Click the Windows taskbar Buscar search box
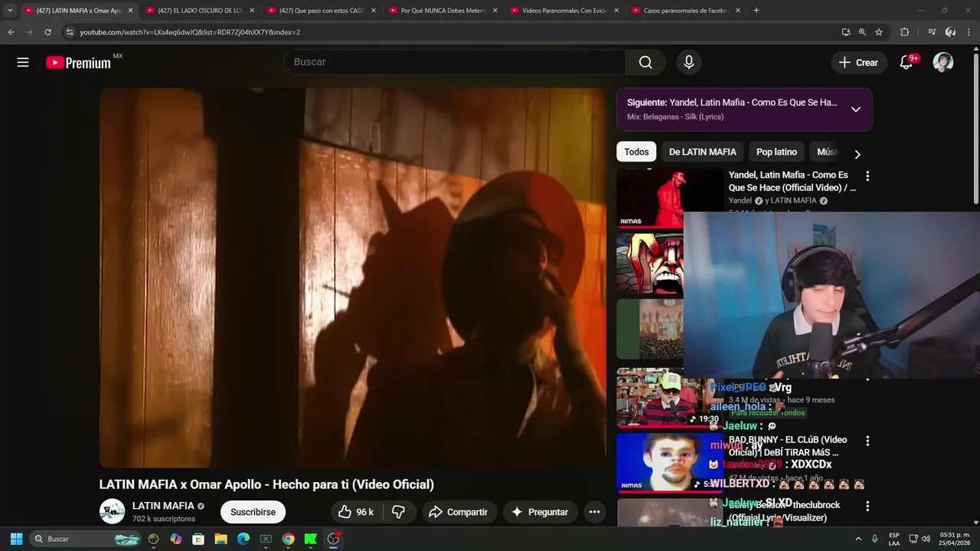The width and height of the screenshot is (980, 551). [86, 539]
